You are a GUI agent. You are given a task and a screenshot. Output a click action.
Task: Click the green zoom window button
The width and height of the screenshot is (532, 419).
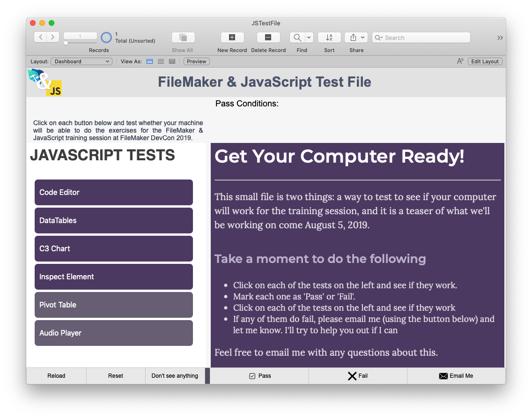tap(52, 23)
